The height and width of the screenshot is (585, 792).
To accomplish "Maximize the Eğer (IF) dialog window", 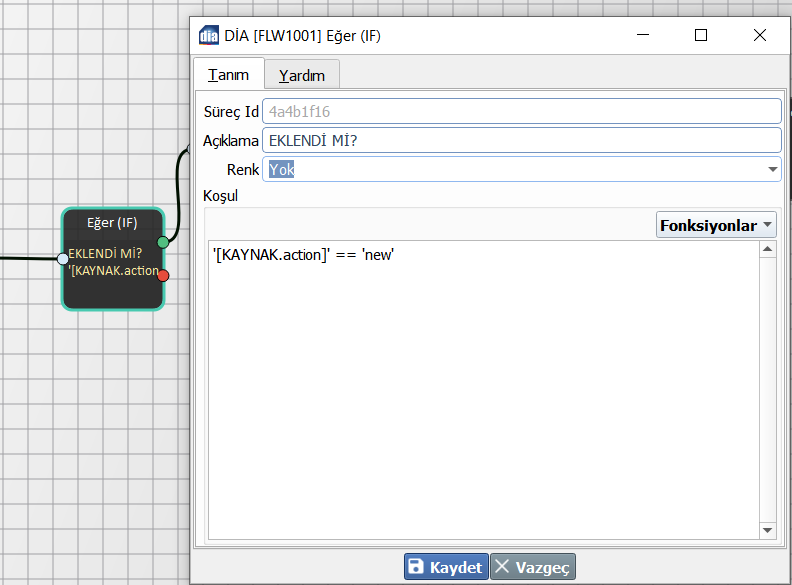I will coord(701,35).
